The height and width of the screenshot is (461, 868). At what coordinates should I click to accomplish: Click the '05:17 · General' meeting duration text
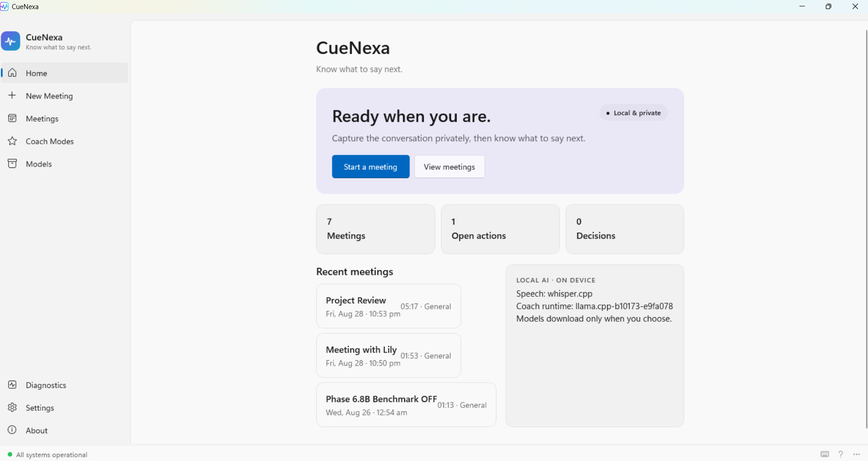click(426, 306)
